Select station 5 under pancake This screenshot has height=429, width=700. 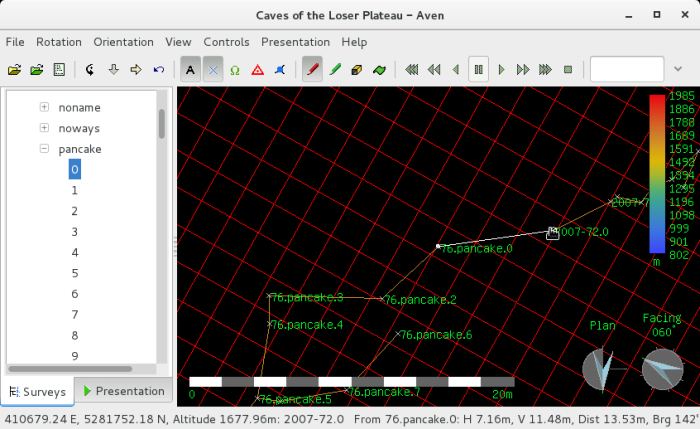[x=75, y=273]
